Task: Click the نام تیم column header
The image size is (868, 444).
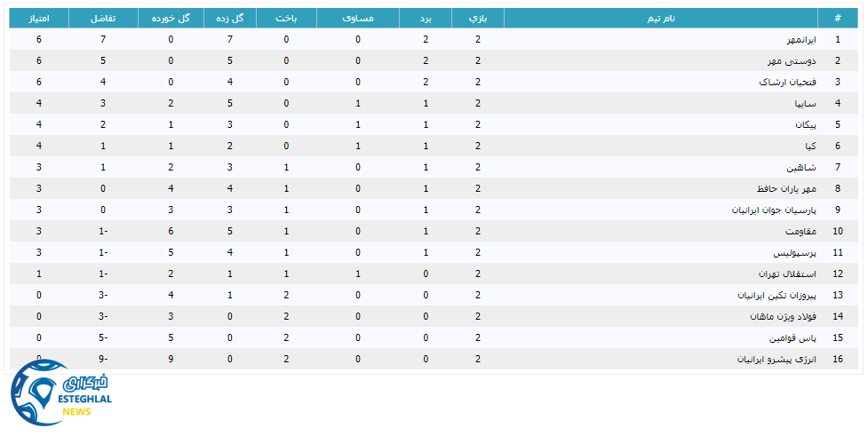Action: 661,18
